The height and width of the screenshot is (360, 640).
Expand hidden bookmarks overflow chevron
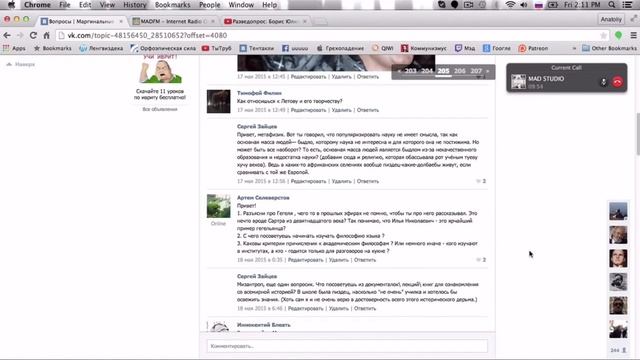coord(574,48)
